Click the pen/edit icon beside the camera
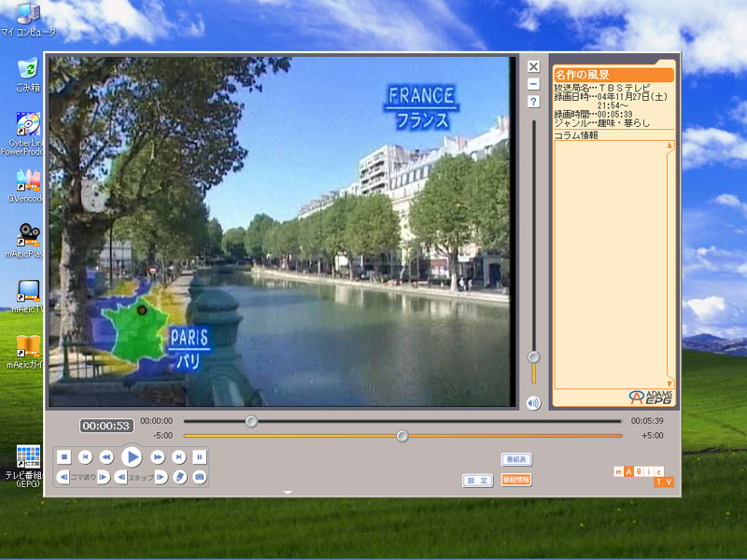Screen dimensions: 747x560 click(180, 477)
